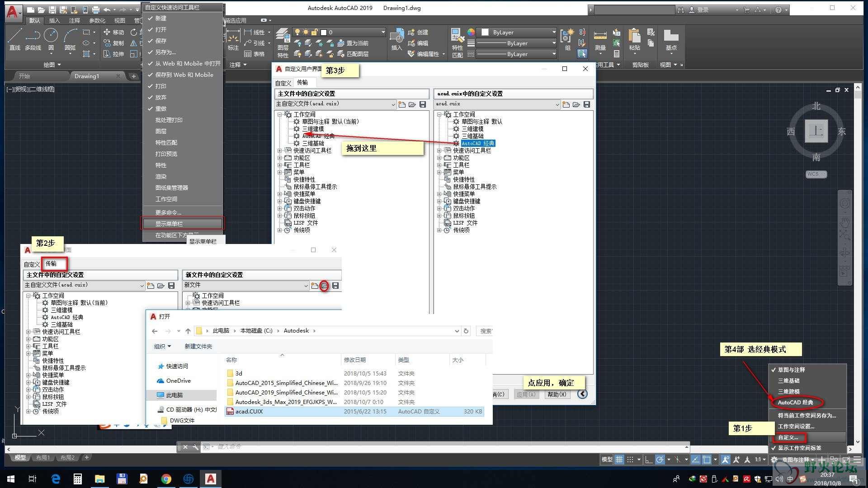Toggle polar tracking in the status bar
The height and width of the screenshot is (488, 868).
(x=660, y=460)
